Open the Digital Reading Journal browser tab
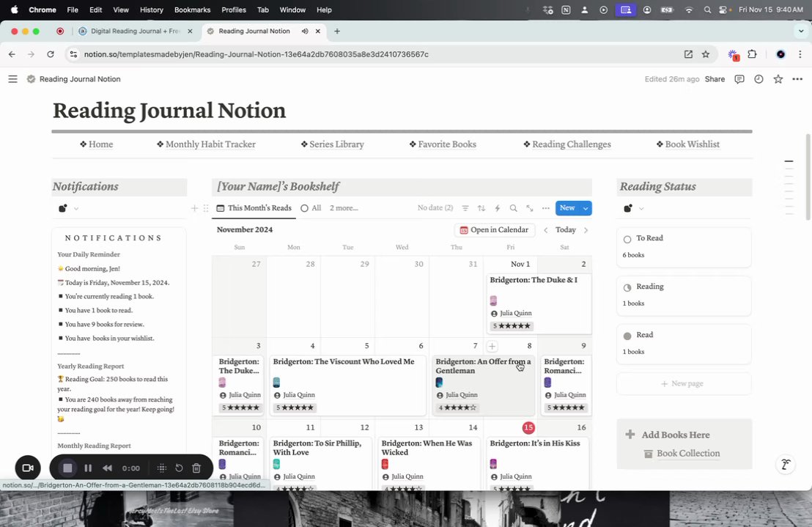This screenshot has width=812, height=527. pos(135,31)
